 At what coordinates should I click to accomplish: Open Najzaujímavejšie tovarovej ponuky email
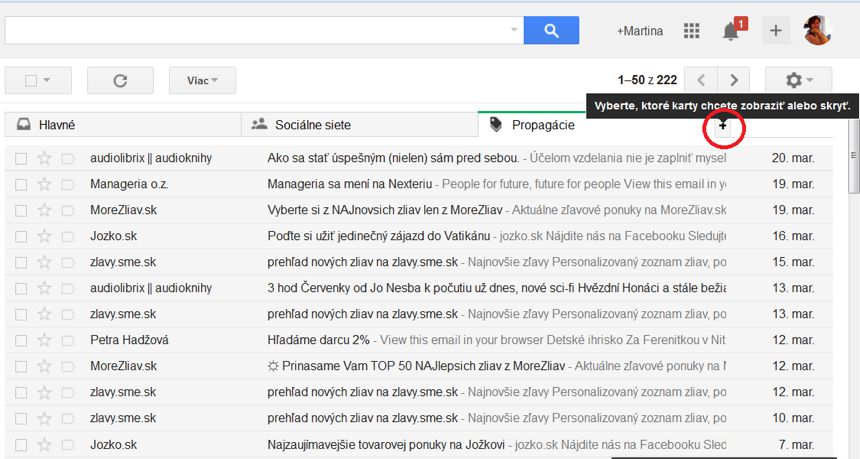388,444
